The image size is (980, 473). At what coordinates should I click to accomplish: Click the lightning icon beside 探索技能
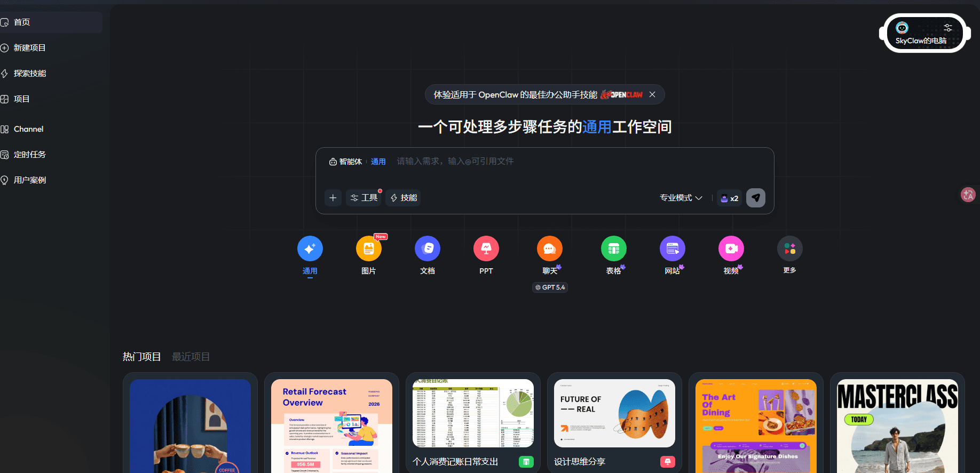4,74
